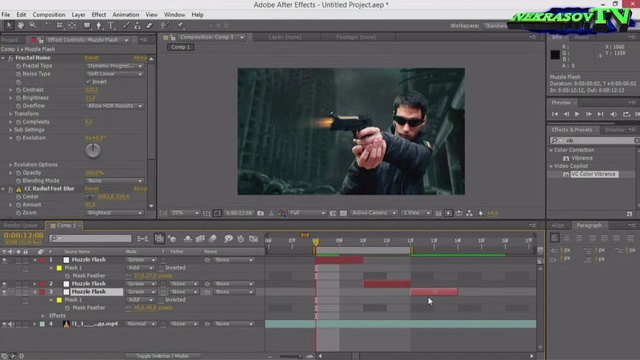
Task: Open the Effect menu
Action: pyautogui.click(x=99, y=15)
